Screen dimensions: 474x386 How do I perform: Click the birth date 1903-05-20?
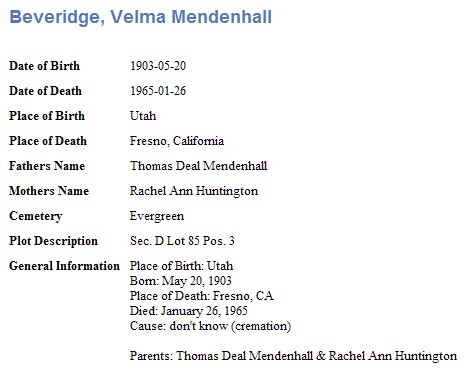tap(158, 66)
